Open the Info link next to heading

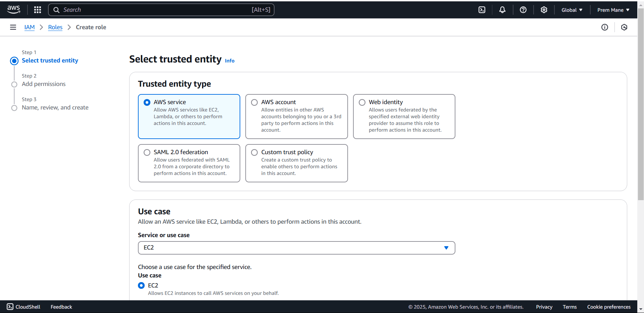click(230, 61)
